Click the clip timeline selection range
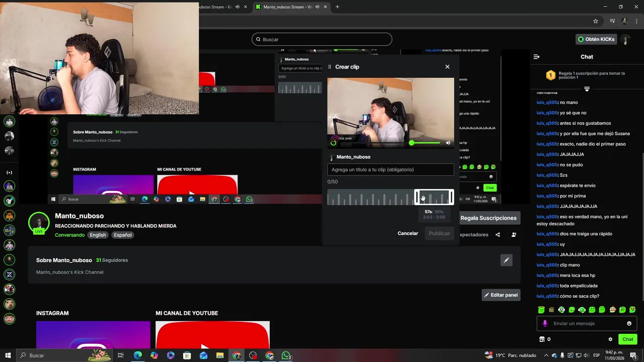 coord(434,197)
